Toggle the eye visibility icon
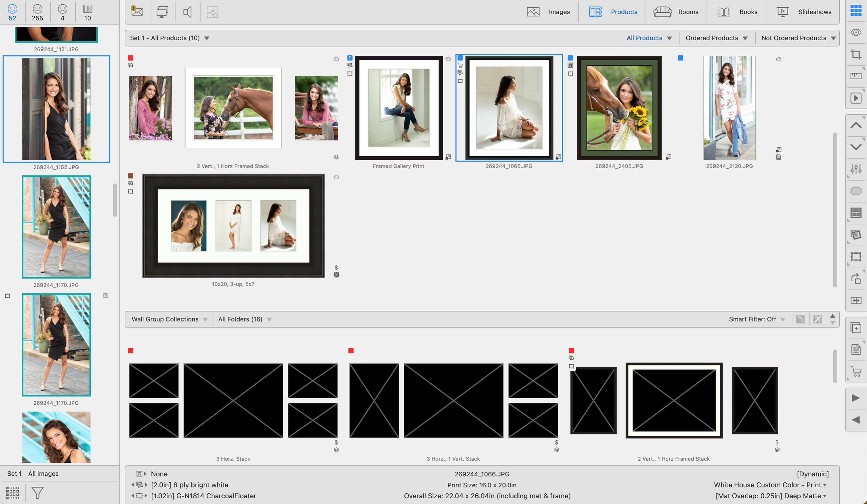The image size is (867, 504). 856,32
